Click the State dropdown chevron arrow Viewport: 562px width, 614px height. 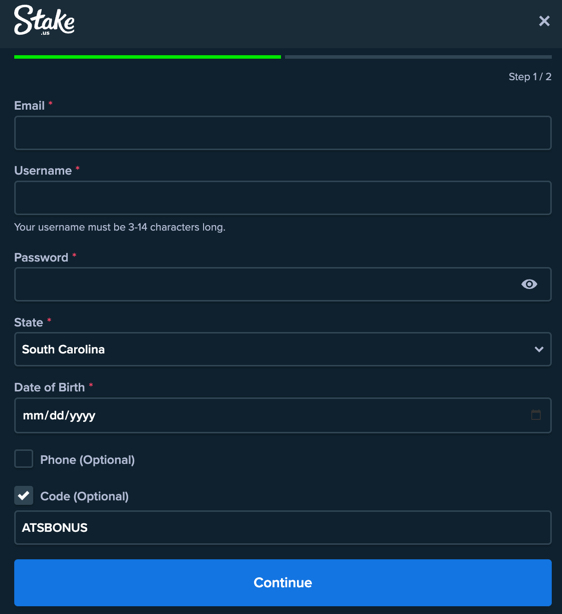pos(539,349)
